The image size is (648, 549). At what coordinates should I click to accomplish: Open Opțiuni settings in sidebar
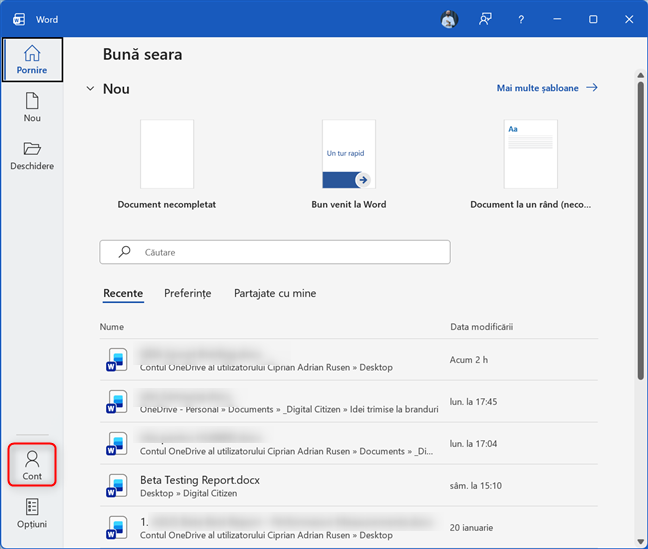pyautogui.click(x=32, y=513)
